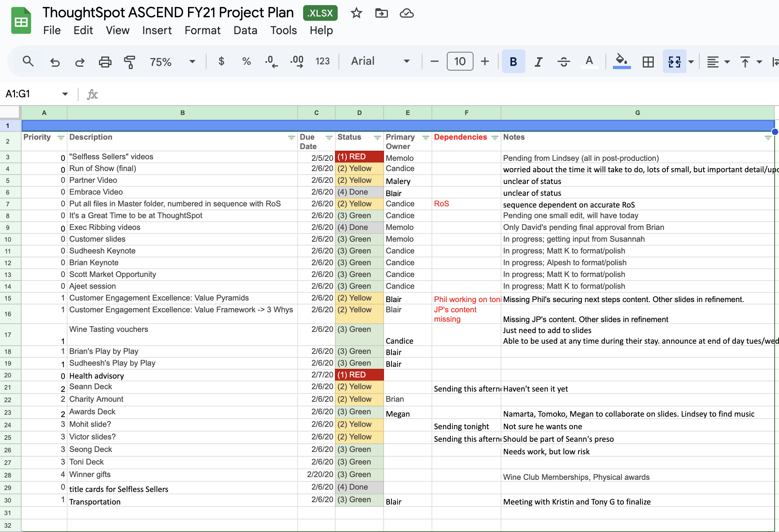Check the cloud save status icon

(406, 13)
